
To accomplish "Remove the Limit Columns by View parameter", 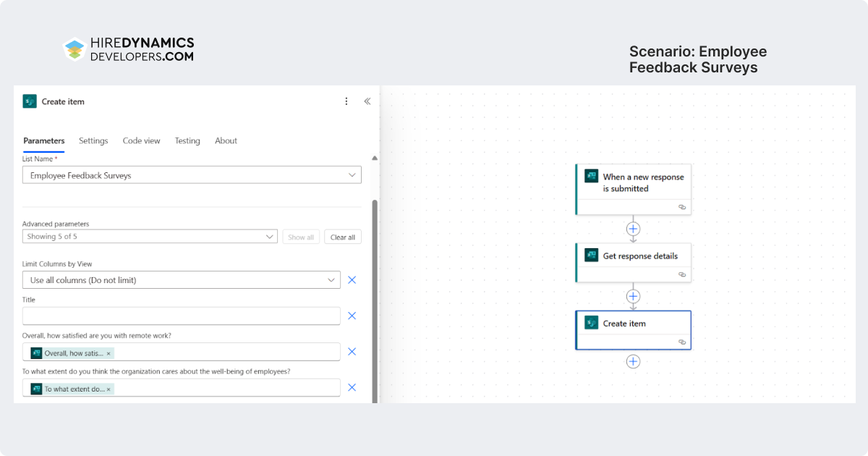I will 352,279.
